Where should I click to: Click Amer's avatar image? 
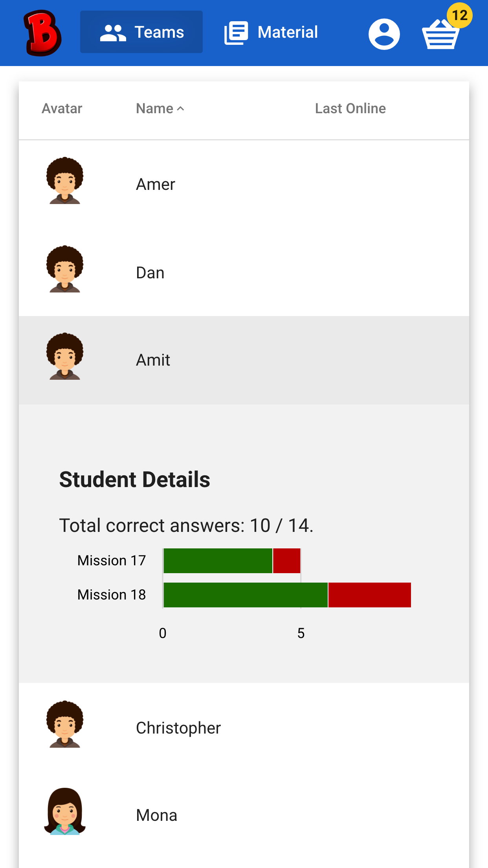[65, 181]
